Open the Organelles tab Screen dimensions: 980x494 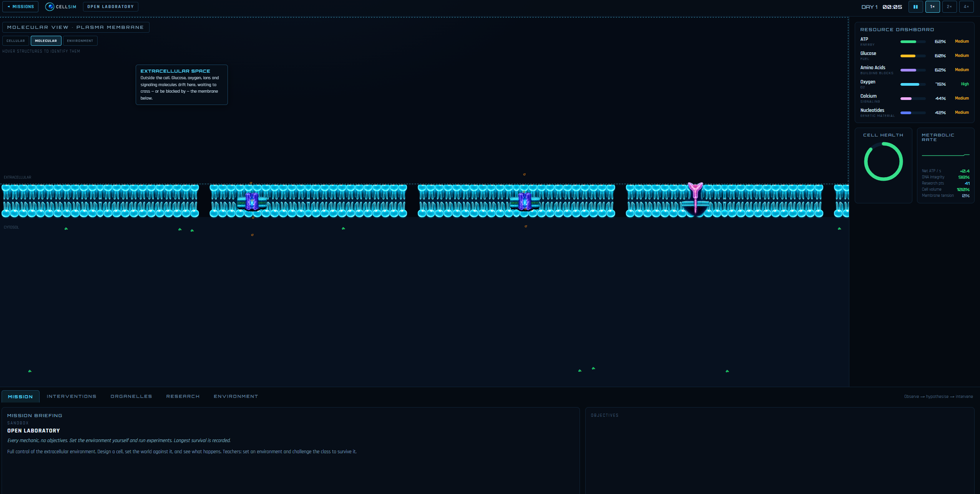click(x=131, y=396)
